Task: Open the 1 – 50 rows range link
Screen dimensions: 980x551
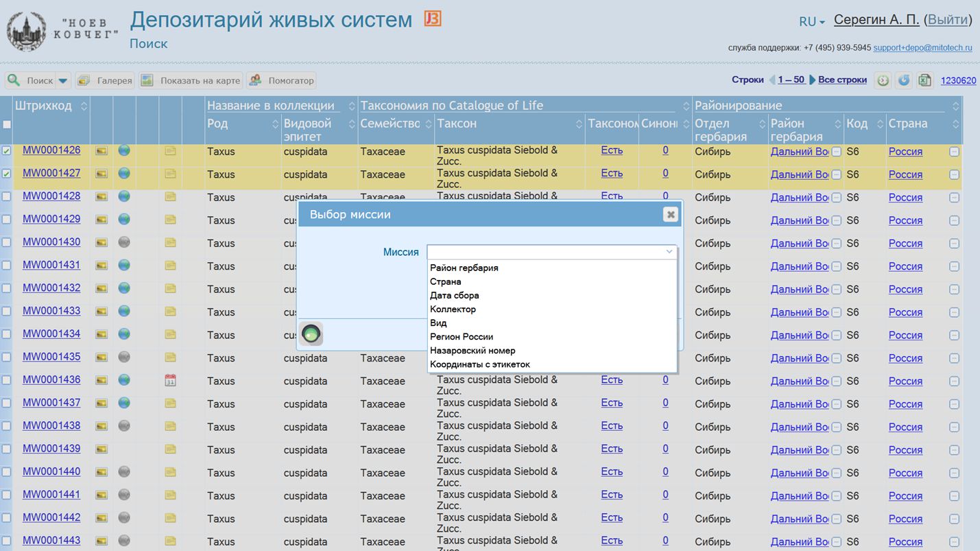Action: tap(791, 80)
